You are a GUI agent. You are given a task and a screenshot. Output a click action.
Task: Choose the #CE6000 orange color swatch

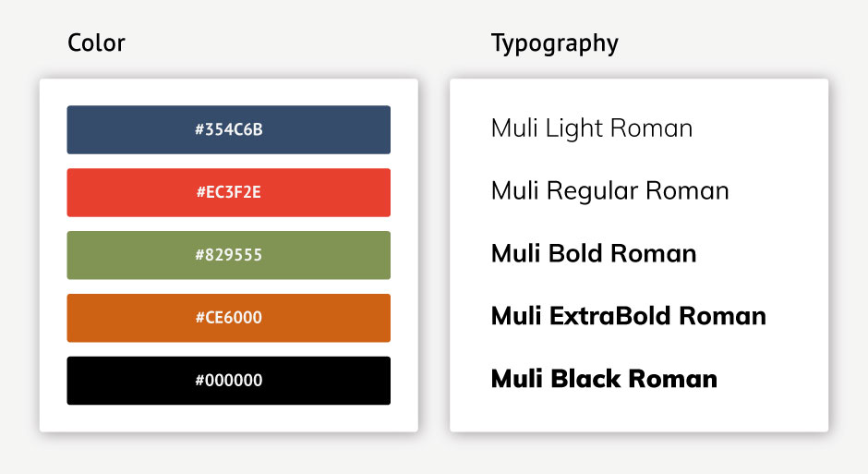[229, 318]
